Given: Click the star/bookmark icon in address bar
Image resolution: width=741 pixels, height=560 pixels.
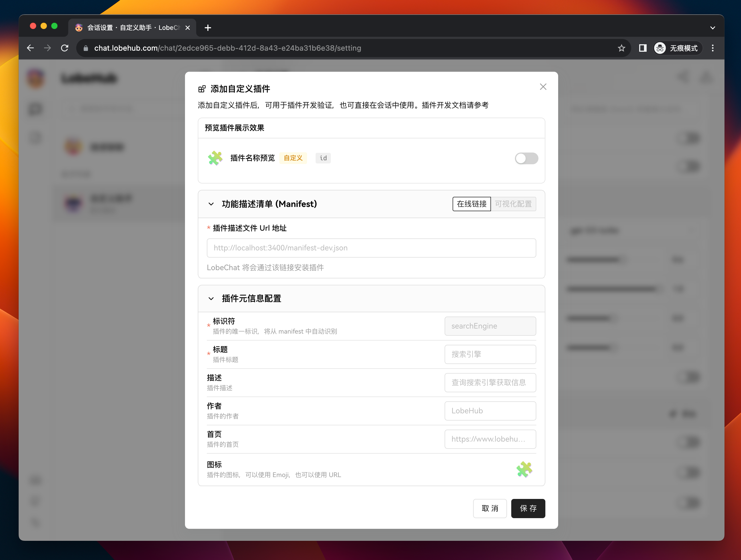Looking at the screenshot, I should click(x=622, y=48).
